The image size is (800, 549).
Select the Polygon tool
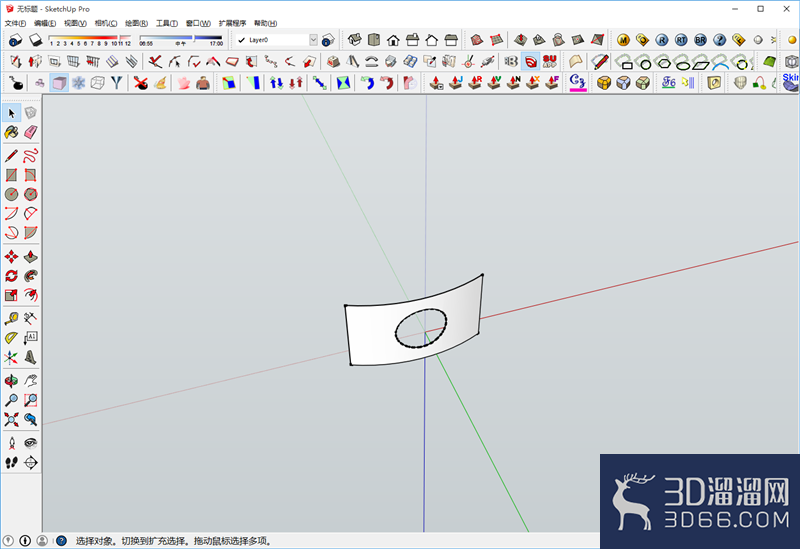(x=31, y=194)
